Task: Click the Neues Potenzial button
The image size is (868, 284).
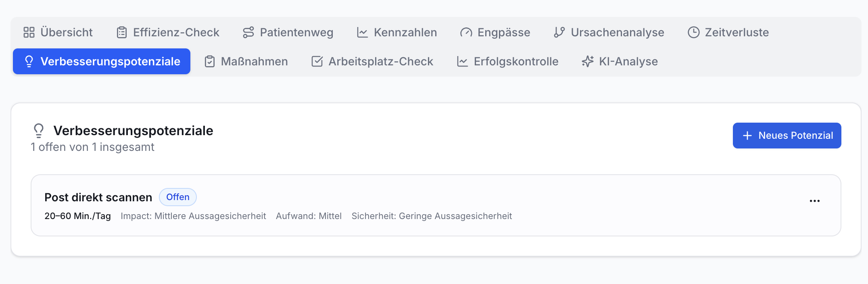Action: coord(787,136)
